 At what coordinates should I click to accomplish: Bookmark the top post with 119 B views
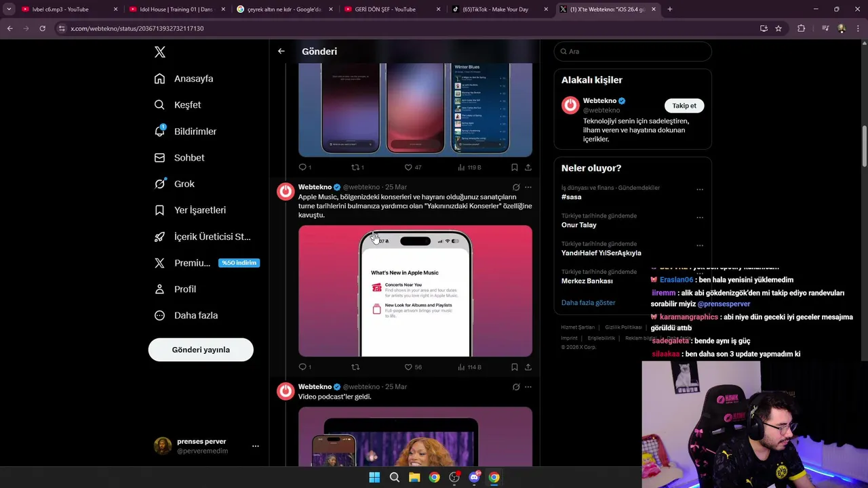click(515, 167)
